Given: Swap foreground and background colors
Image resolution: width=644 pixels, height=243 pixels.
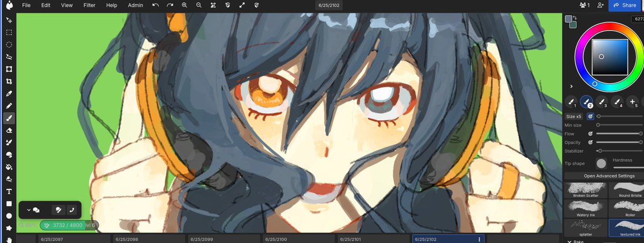Looking at the screenshot, I should pyautogui.click(x=575, y=17).
